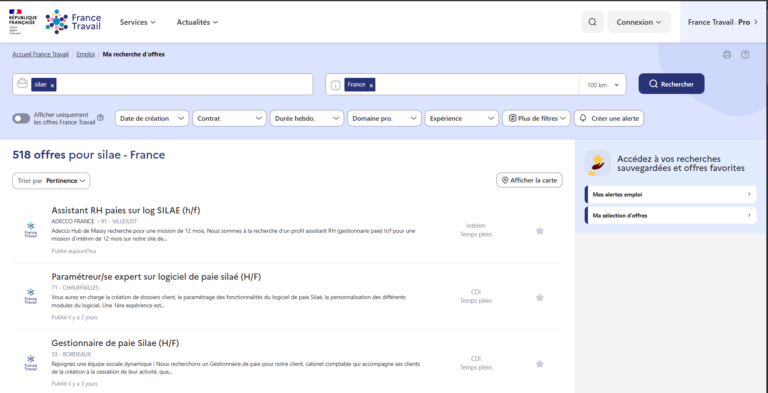Image resolution: width=768 pixels, height=393 pixels.
Task: Expand the 'Contrat' filter
Action: pyautogui.click(x=229, y=118)
